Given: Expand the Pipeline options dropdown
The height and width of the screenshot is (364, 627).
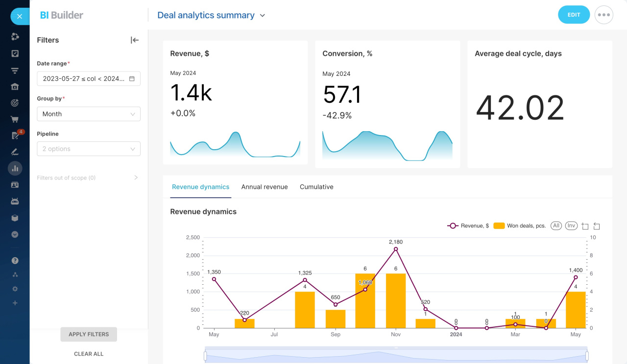Looking at the screenshot, I should pos(89,149).
